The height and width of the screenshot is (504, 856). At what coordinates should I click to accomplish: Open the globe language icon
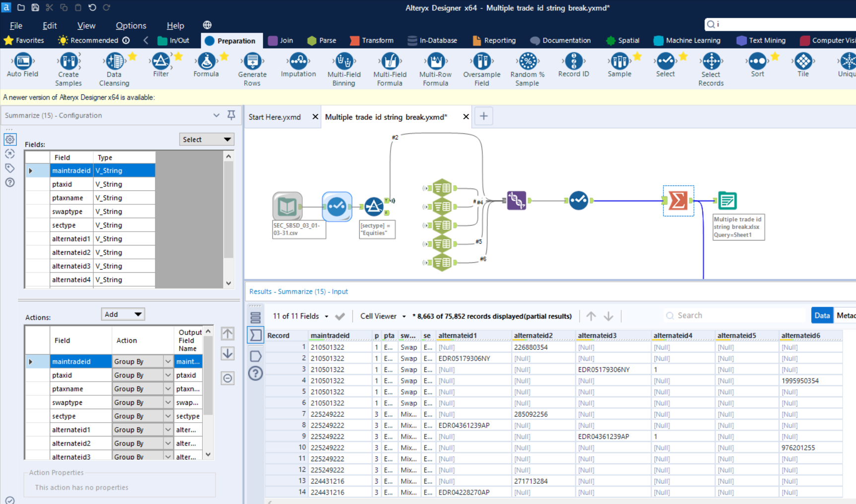click(x=207, y=25)
